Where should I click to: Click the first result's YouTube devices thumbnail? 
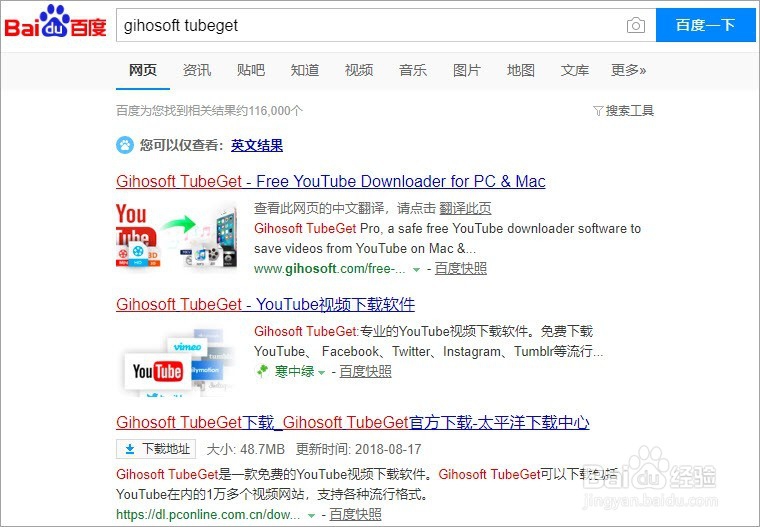[x=176, y=235]
